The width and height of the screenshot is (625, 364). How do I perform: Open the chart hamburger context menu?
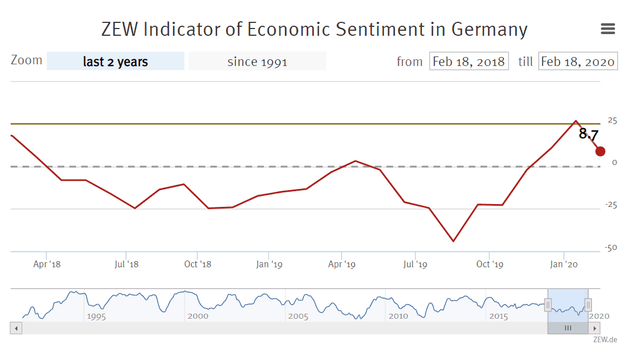point(608,29)
